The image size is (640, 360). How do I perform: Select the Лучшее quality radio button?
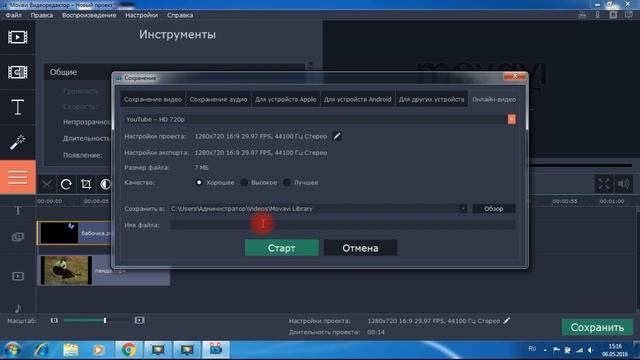287,182
